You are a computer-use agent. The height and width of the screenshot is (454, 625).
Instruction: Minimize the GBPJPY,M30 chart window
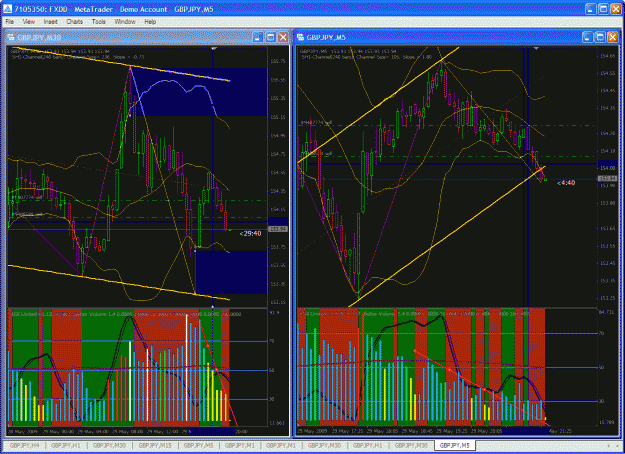(x=258, y=37)
